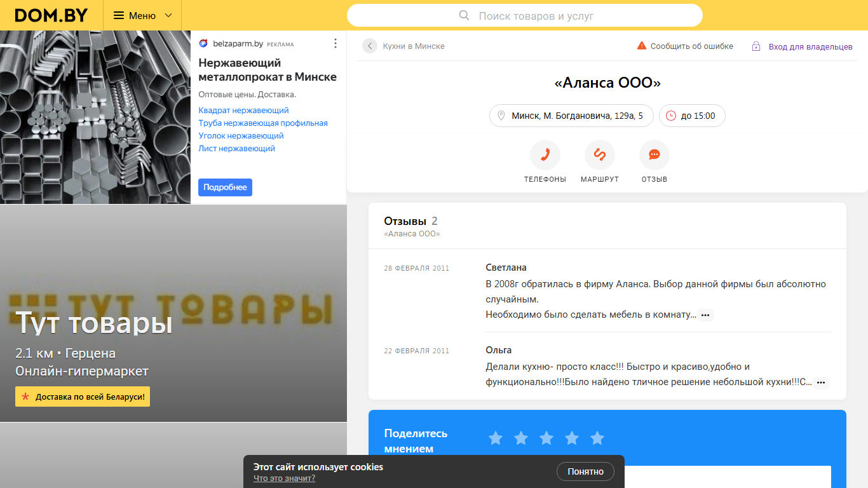Click the Отзывы section heading
Image resolution: width=868 pixels, height=488 pixels.
pos(405,221)
